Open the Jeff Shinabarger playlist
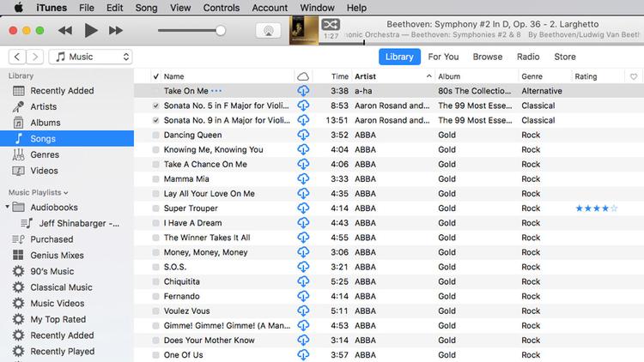The height and width of the screenshot is (362, 644). click(x=67, y=223)
